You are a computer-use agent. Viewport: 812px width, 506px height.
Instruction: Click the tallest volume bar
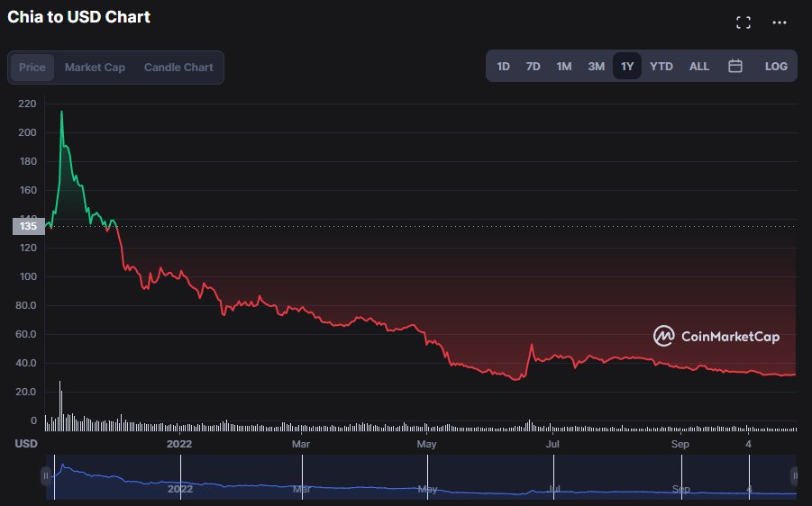tap(59, 406)
